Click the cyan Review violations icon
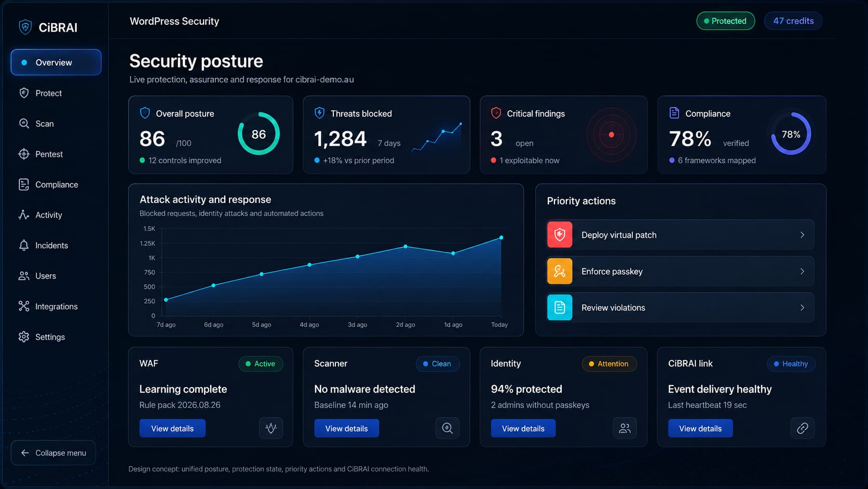Screen dimensions: 868x489 pos(560,308)
